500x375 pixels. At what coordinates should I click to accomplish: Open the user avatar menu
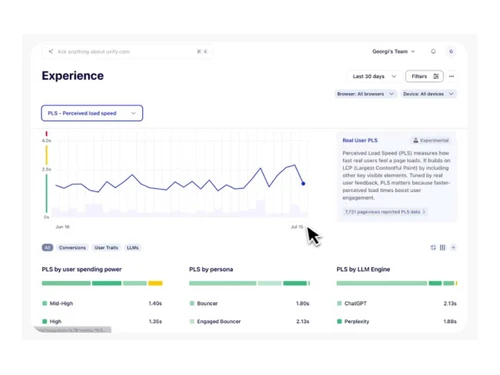point(451,51)
